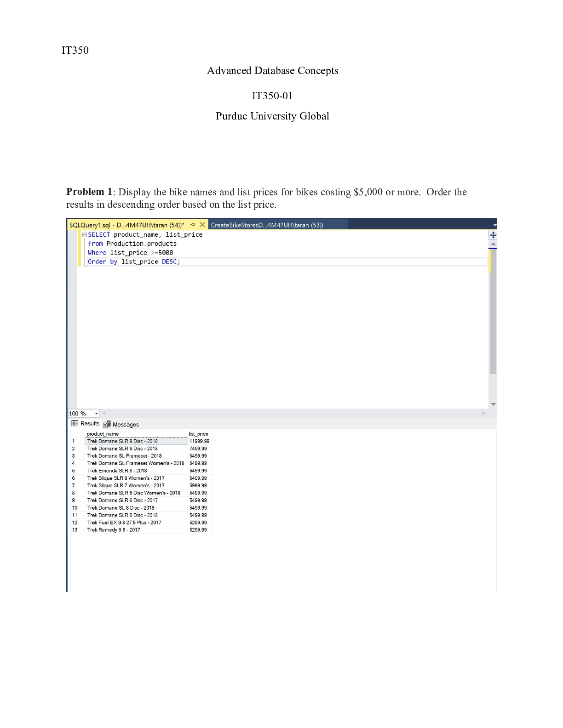Select cell Trek Domane SLR 6 Disc - 2018

(x=136, y=515)
